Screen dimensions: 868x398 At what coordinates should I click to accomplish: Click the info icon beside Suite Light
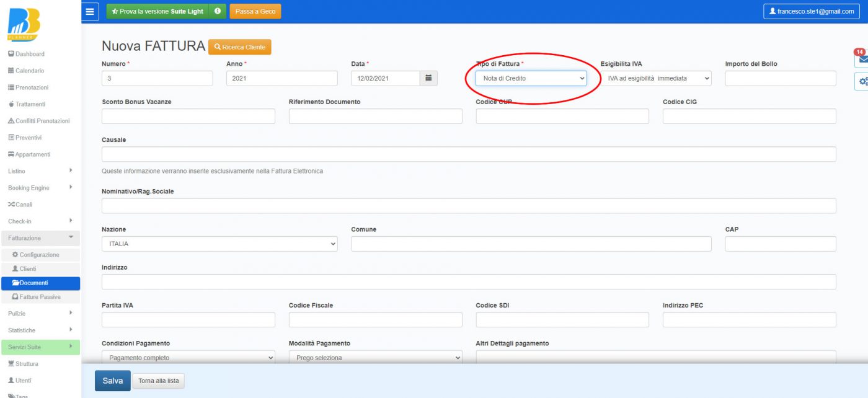[218, 11]
